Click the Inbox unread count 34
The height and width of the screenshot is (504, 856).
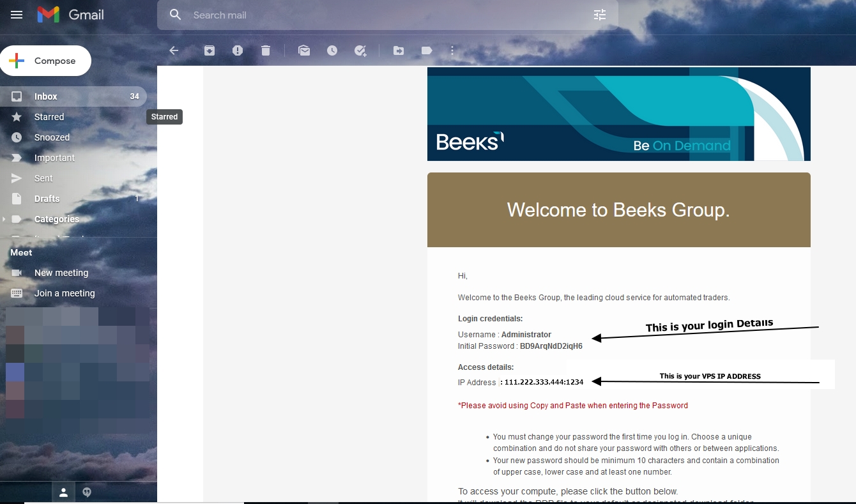coord(134,96)
